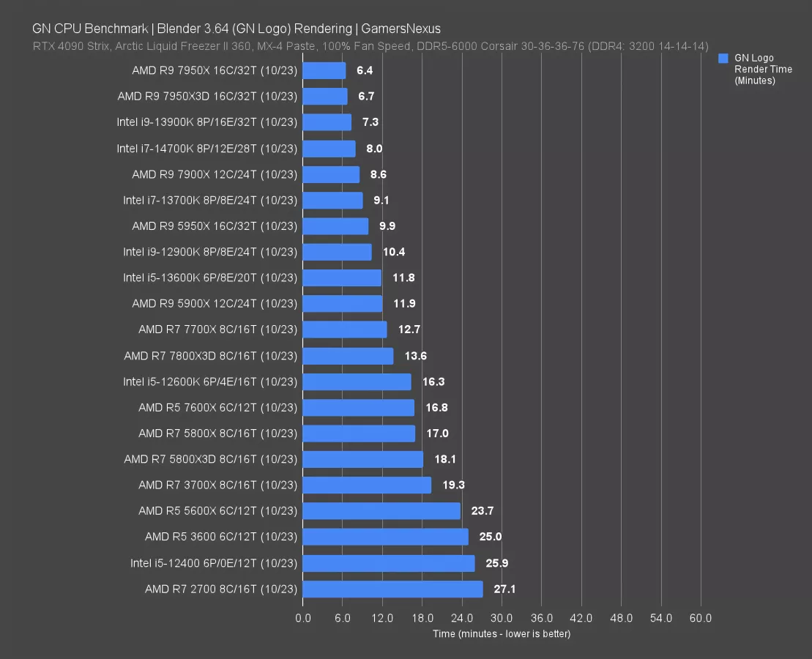
Task: Select the AMD R5 3600 bar
Action: click(385, 537)
